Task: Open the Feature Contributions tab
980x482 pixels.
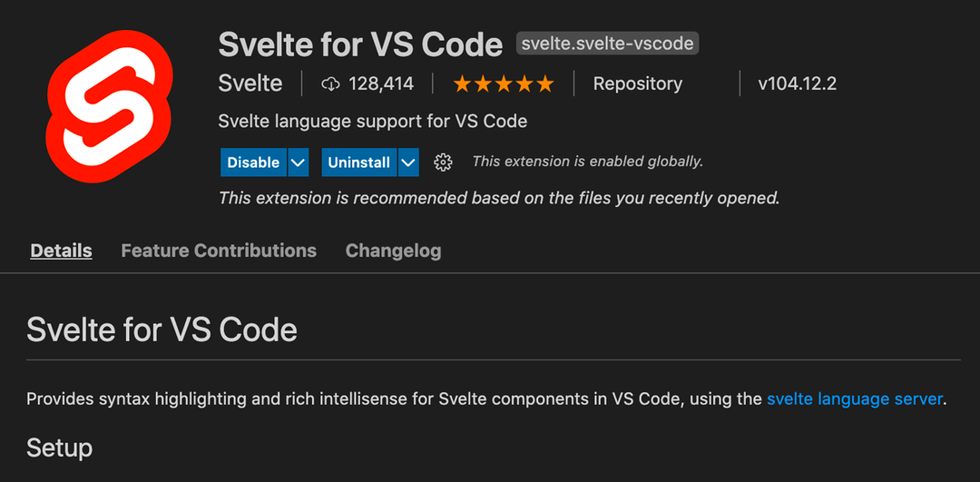Action: tap(219, 251)
